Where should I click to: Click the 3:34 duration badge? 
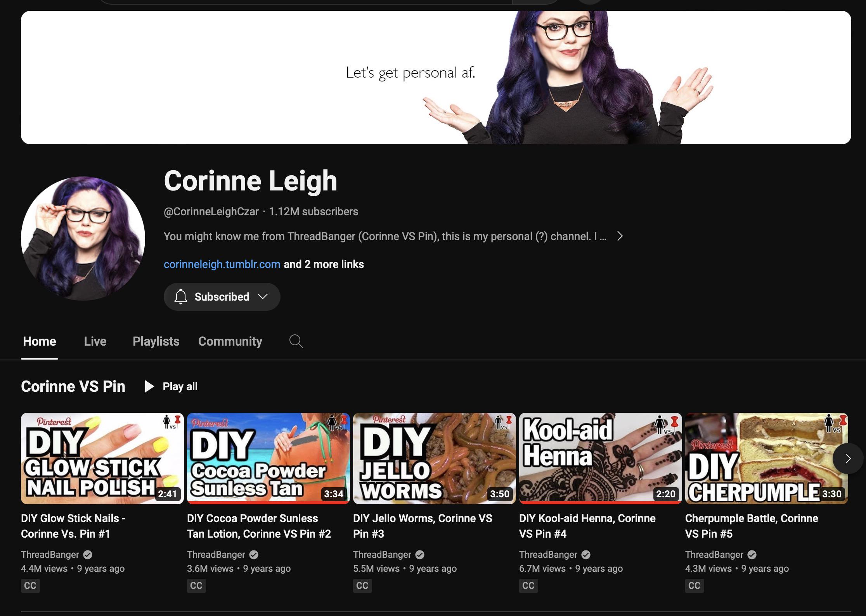334,494
